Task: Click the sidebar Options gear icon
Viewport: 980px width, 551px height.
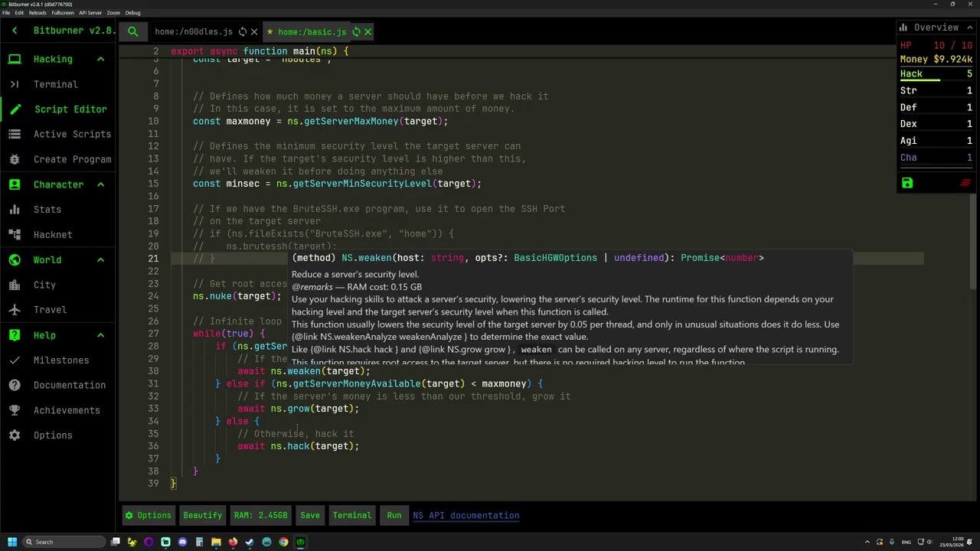Action: (x=15, y=435)
